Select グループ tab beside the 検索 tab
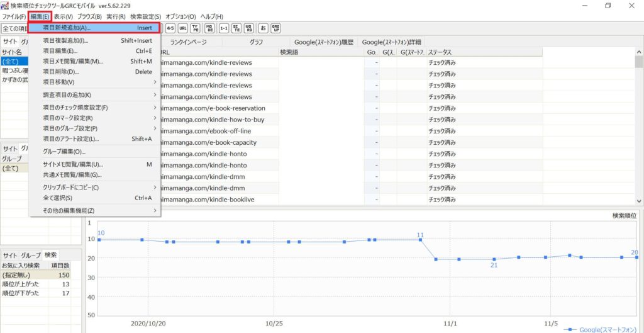Viewport: 644px width, 333px height. (31, 255)
